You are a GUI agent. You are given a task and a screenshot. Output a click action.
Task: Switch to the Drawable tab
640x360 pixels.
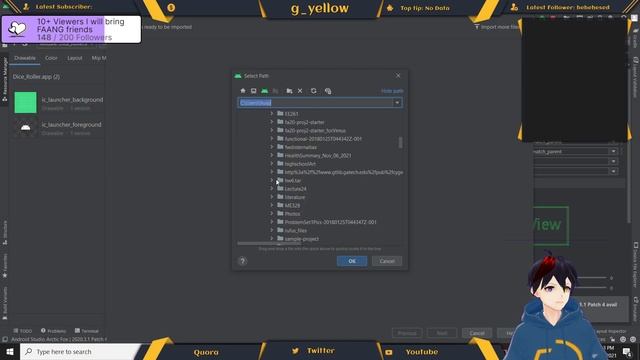[25, 58]
